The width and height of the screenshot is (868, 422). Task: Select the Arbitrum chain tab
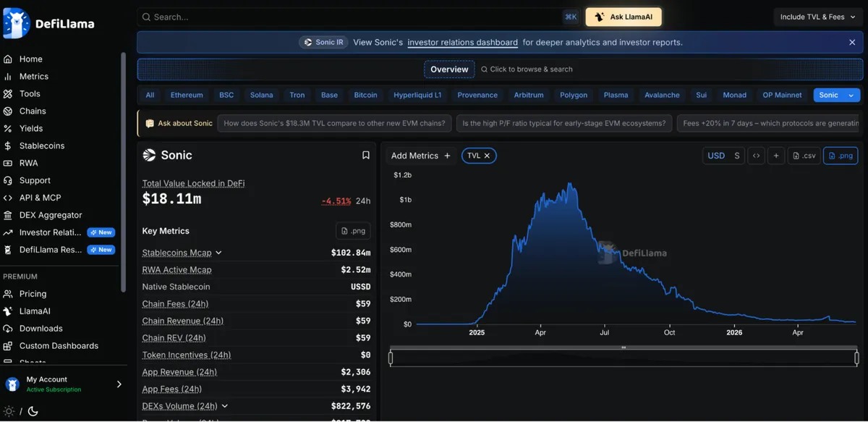529,96
